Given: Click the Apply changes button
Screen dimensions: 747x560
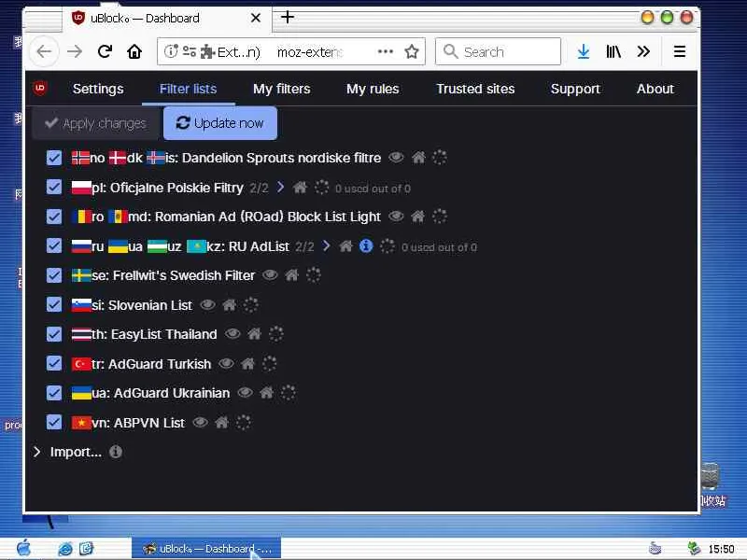Looking at the screenshot, I should 96,123.
